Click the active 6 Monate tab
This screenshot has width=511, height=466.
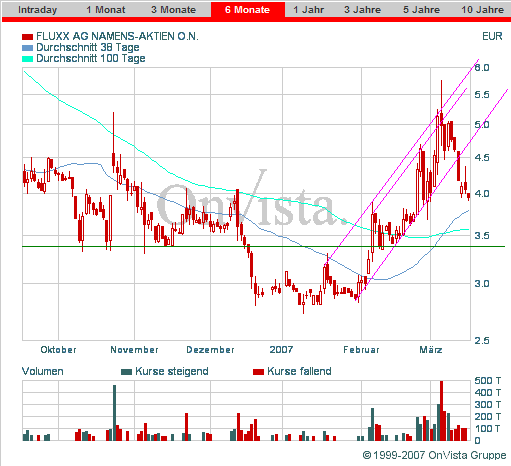[247, 10]
